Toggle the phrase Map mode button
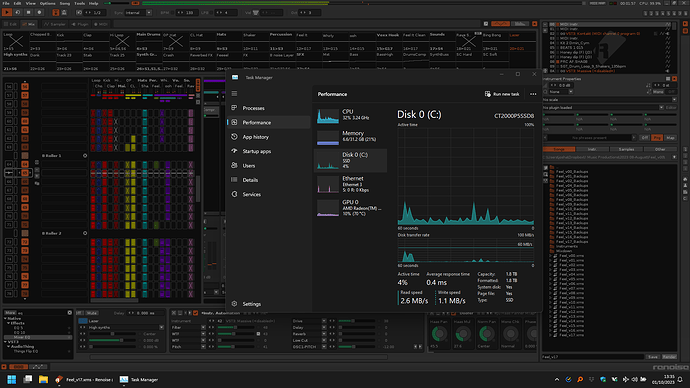Image resolution: width=690 pixels, height=388 pixels. [x=670, y=138]
